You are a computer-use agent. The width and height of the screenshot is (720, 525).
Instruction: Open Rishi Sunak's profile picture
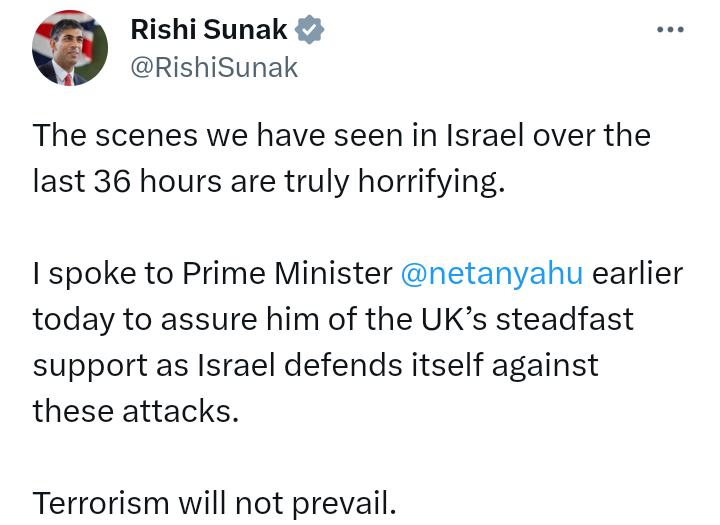click(x=70, y=49)
